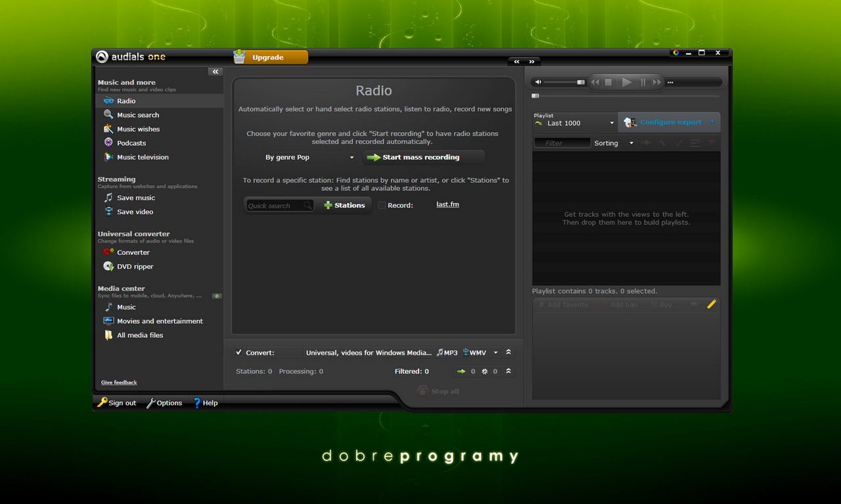
Task: Open the Help menu
Action: click(205, 403)
